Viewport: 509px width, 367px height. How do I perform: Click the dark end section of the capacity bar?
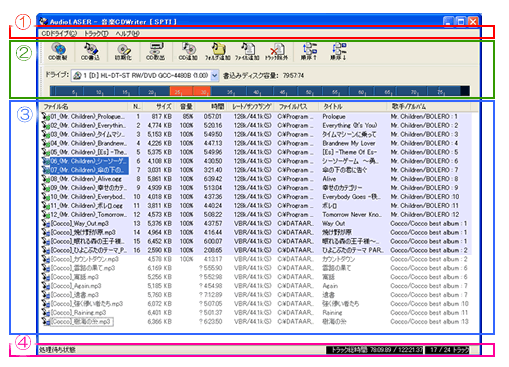[x=465, y=91]
